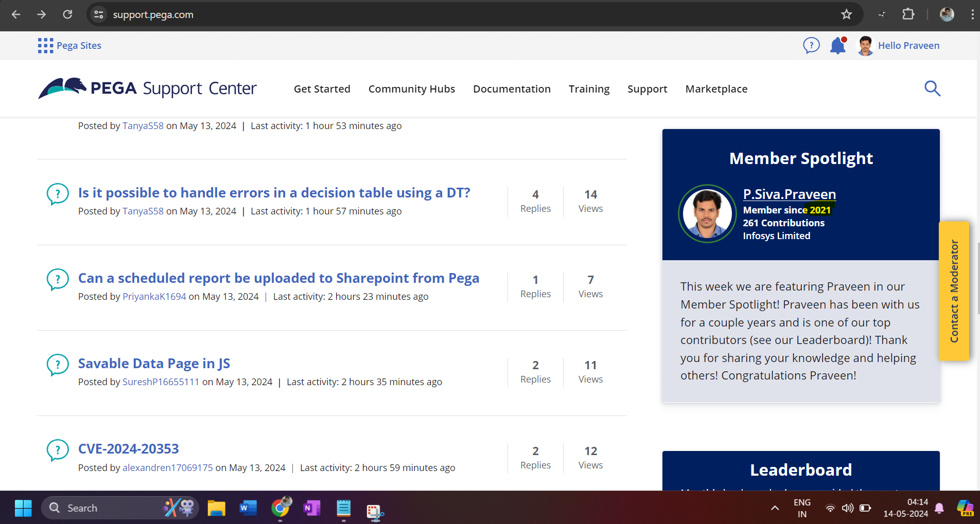Click battery status tray icon
The height and width of the screenshot is (524, 980).
[x=865, y=508]
